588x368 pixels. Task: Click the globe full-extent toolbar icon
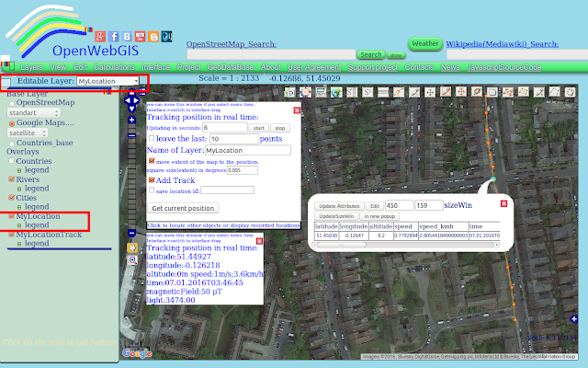tap(336, 92)
